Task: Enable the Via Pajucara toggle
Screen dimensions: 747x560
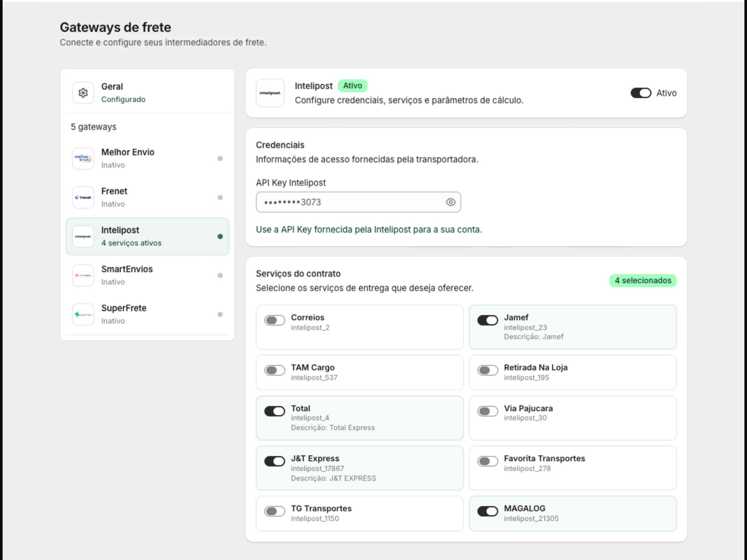Action: point(487,411)
